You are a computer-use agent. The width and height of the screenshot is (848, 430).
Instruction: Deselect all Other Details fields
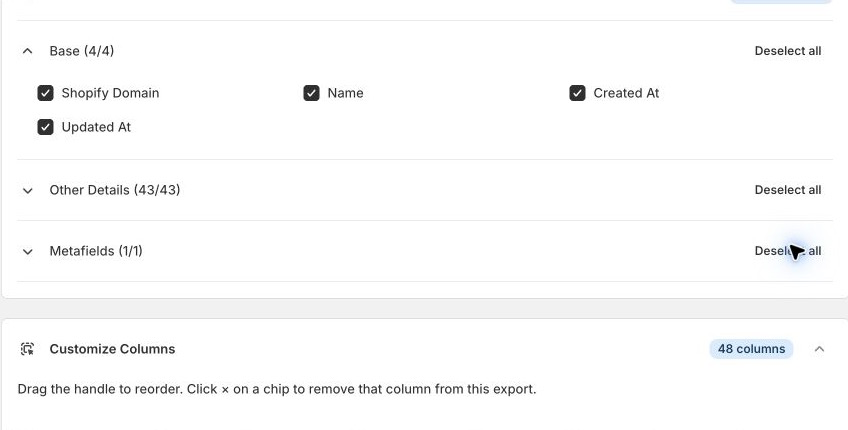pos(788,190)
